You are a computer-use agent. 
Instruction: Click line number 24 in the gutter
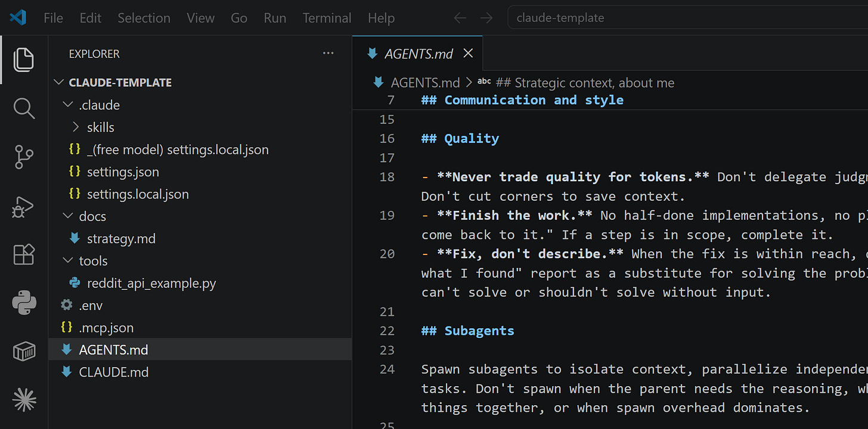tap(387, 369)
